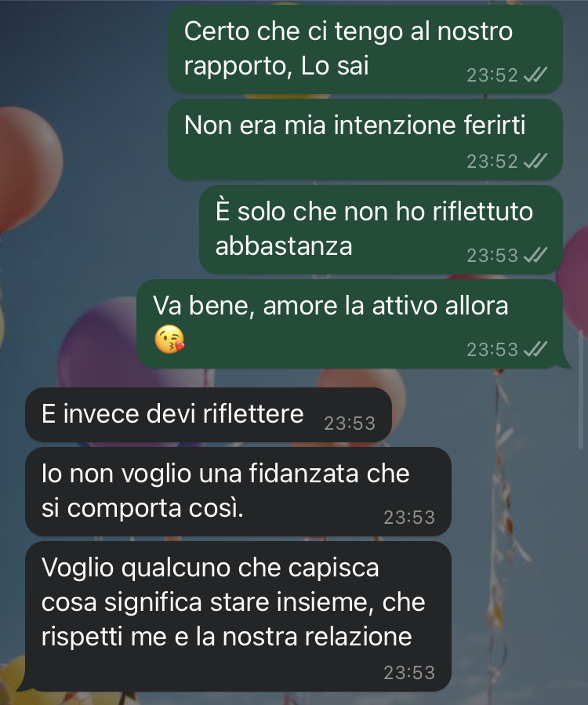This screenshot has height=705, width=588.
Task: Click the kissing face emoji
Action: pyautogui.click(x=169, y=339)
